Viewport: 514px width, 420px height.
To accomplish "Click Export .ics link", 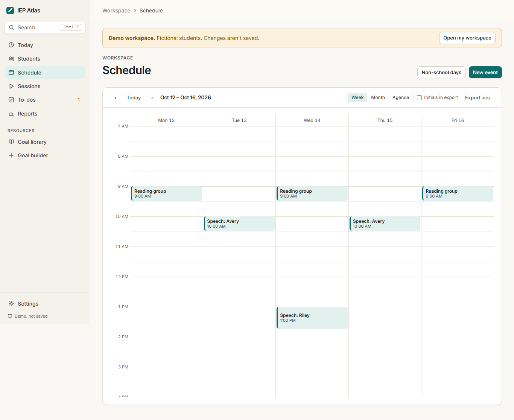I will click(x=478, y=98).
